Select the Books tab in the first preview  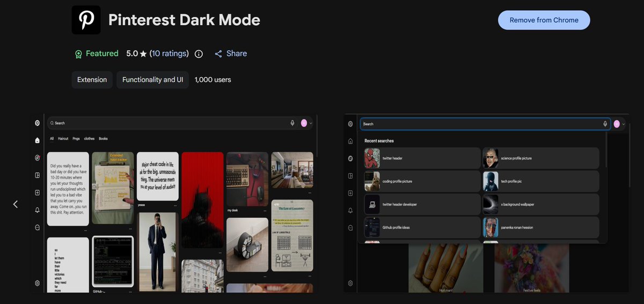[x=103, y=138]
